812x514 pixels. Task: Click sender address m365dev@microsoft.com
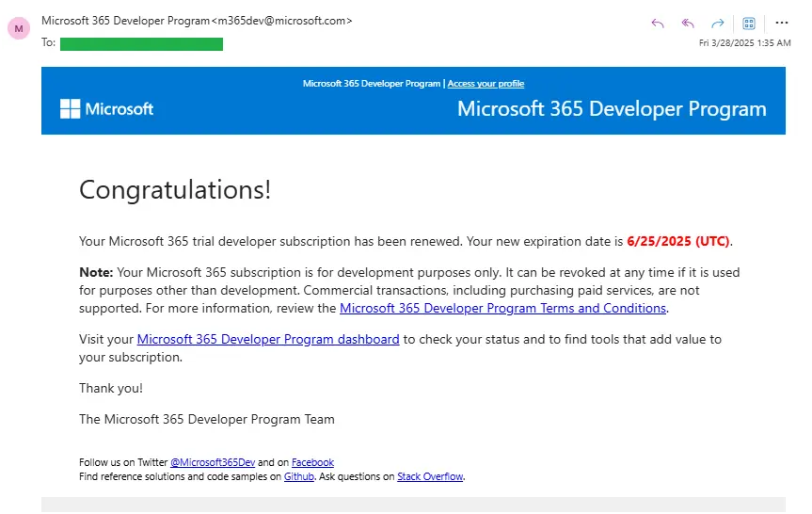[282, 21]
